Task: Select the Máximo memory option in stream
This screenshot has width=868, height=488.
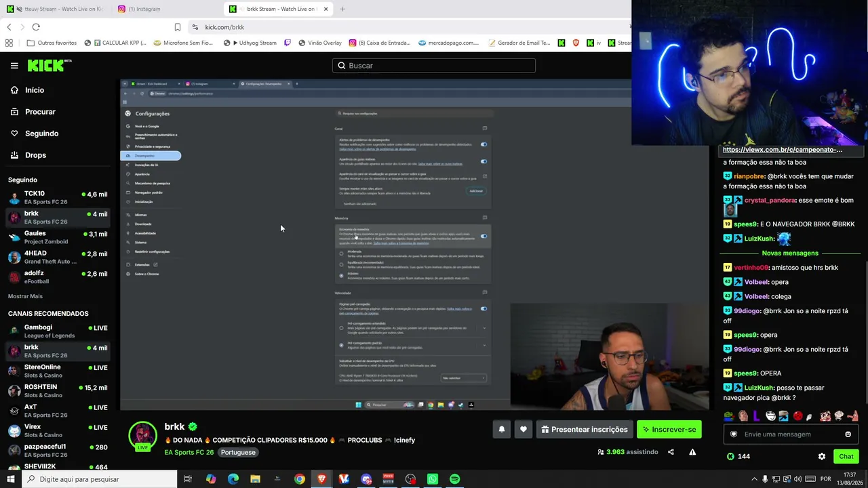Action: pos(342,276)
